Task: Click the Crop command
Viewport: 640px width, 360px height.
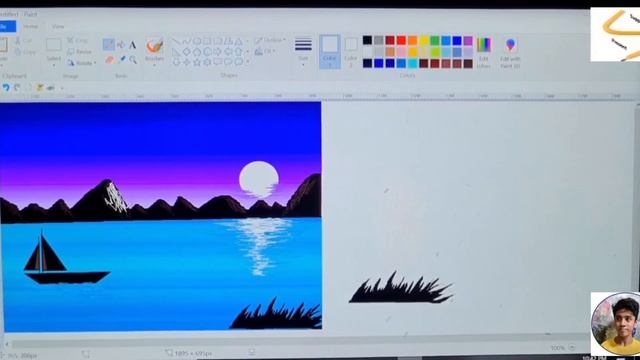Action: pyautogui.click(x=78, y=40)
